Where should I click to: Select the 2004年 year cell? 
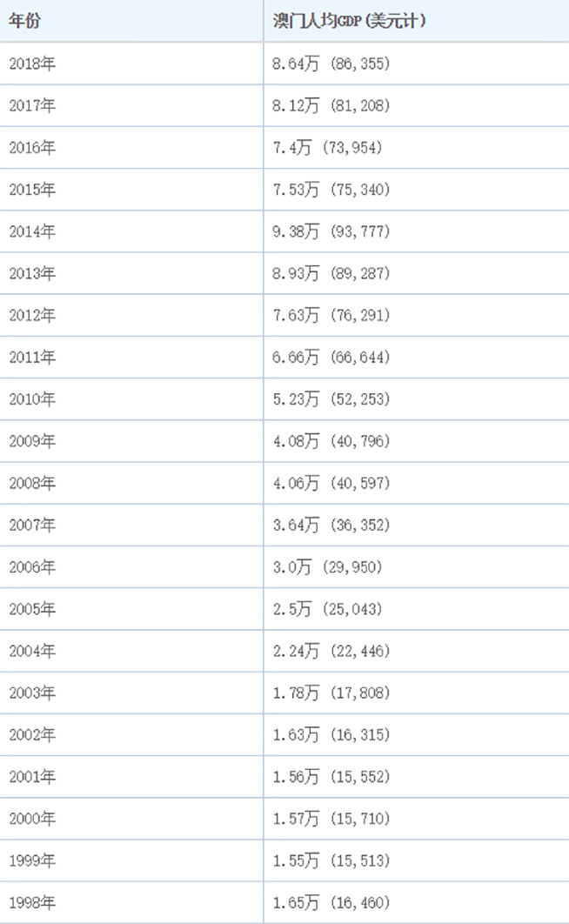32,651
